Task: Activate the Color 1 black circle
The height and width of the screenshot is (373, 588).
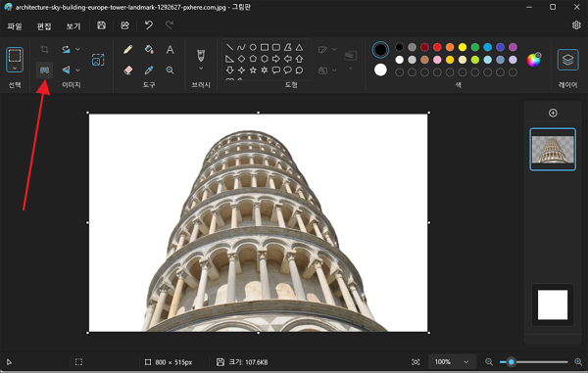Action: click(380, 50)
